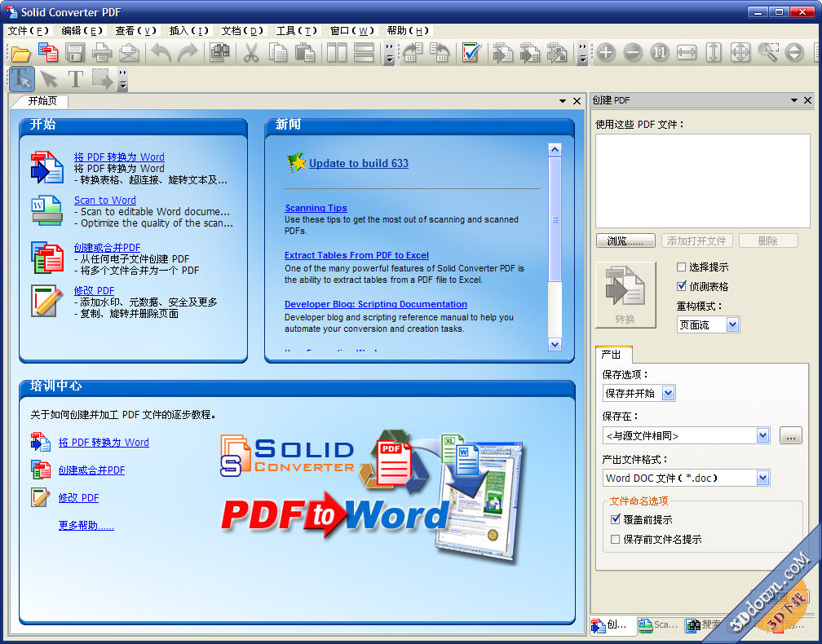Click the Fit Width icon
The height and width of the screenshot is (644, 822).
pyautogui.click(x=687, y=53)
